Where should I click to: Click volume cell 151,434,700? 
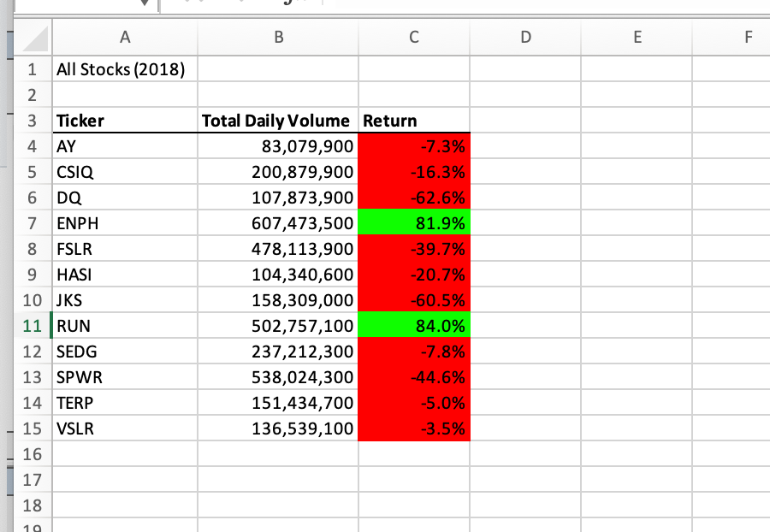pos(278,403)
